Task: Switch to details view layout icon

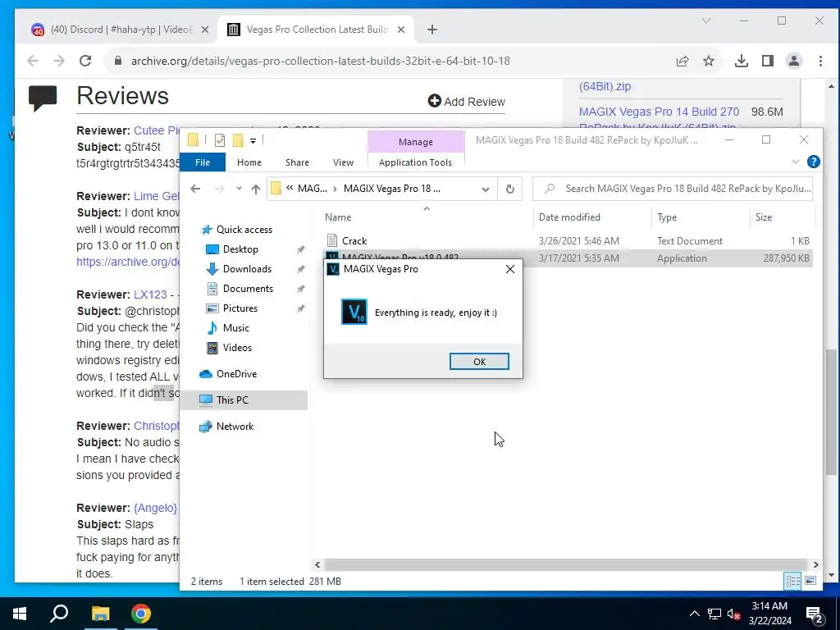Action: coord(792,581)
